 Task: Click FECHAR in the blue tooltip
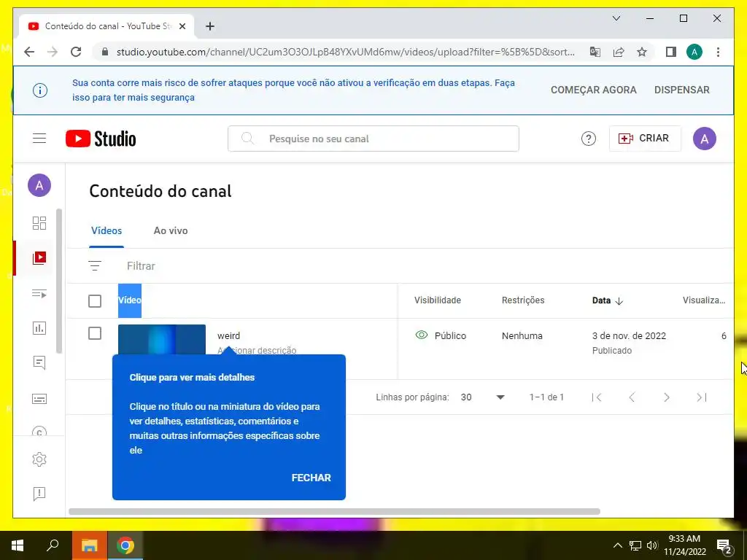click(x=311, y=478)
